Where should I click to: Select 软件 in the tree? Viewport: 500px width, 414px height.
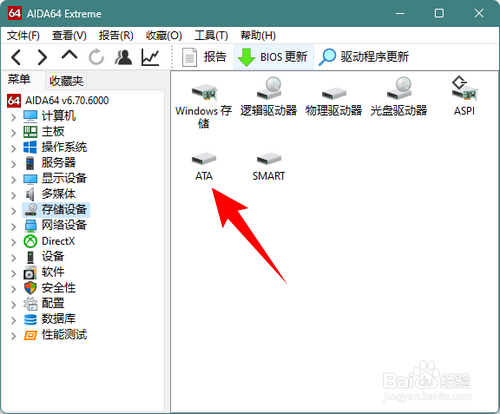click(44, 272)
